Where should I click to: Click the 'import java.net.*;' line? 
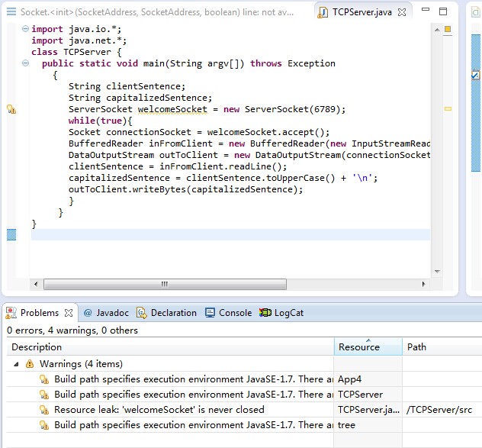pyautogui.click(x=79, y=40)
